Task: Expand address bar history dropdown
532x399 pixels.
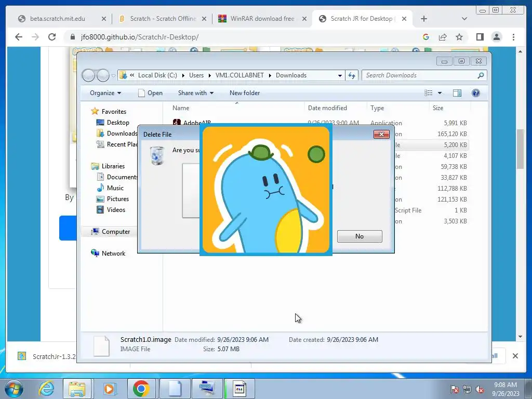Action: click(x=340, y=75)
